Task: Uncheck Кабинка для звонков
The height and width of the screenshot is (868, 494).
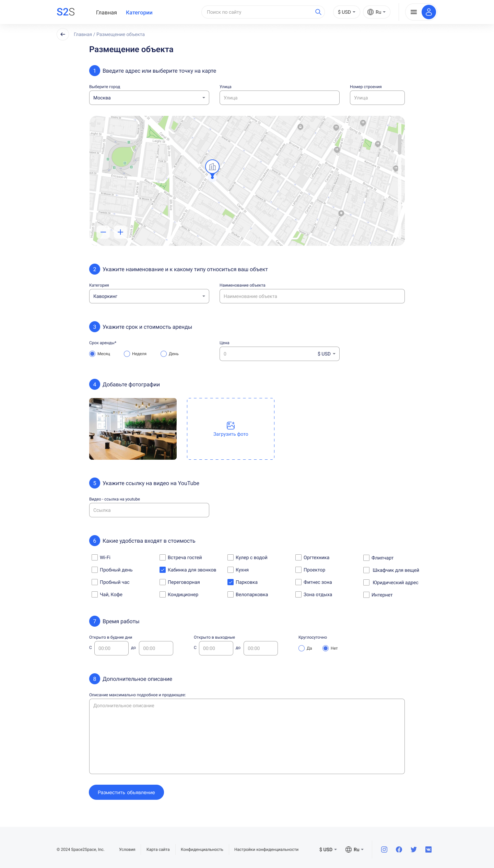Action: (163, 570)
